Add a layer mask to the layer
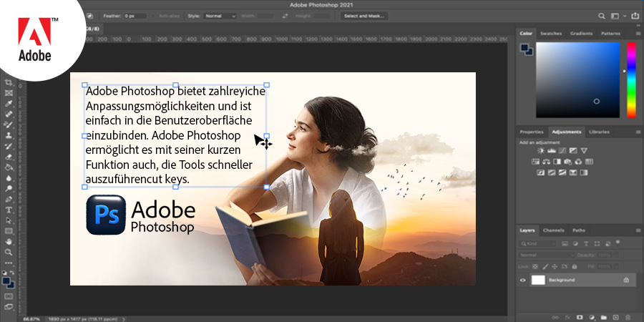Image resolution: width=644 pixels, height=322 pixels. (x=580, y=316)
